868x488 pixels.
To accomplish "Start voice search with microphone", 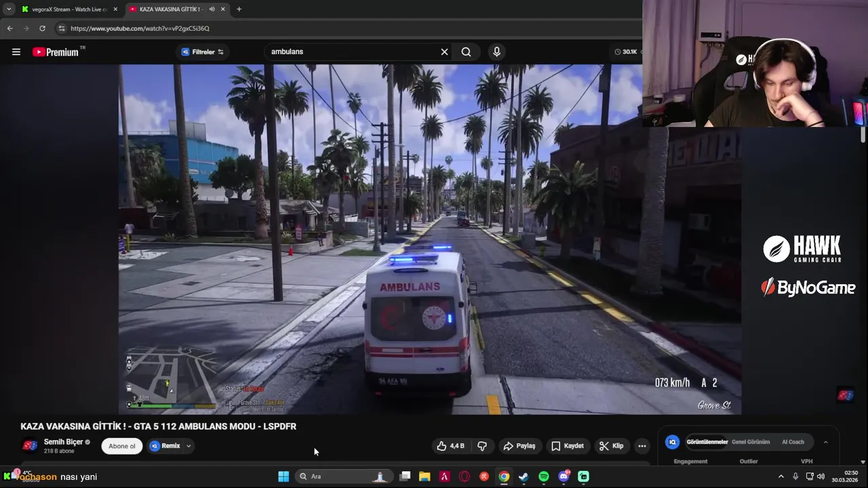I will point(497,52).
